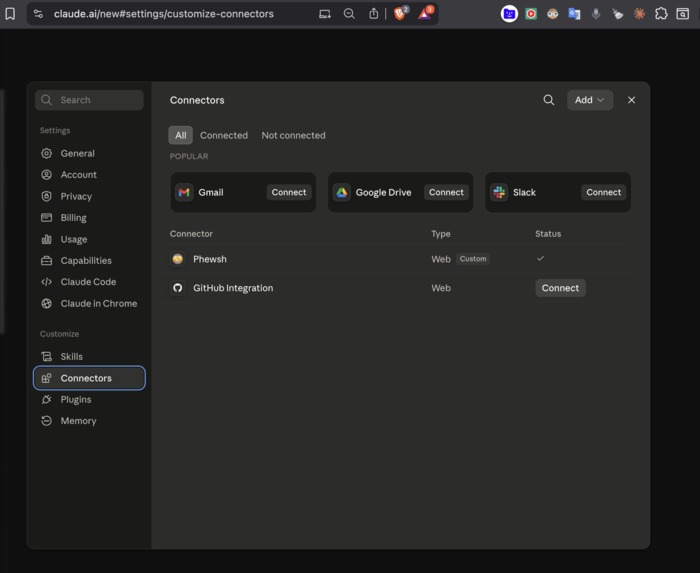Open the Capabilities section
Image resolution: width=700 pixels, height=573 pixels.
coord(89,261)
